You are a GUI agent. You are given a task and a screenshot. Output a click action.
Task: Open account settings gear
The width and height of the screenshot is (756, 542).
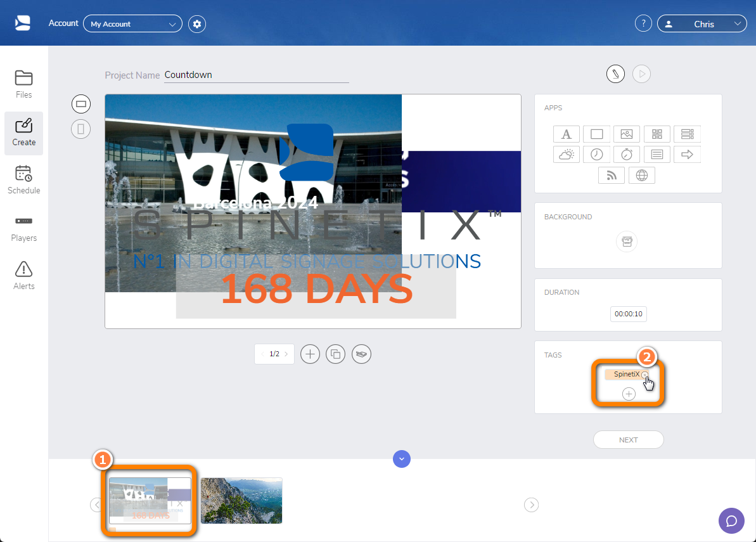point(196,23)
